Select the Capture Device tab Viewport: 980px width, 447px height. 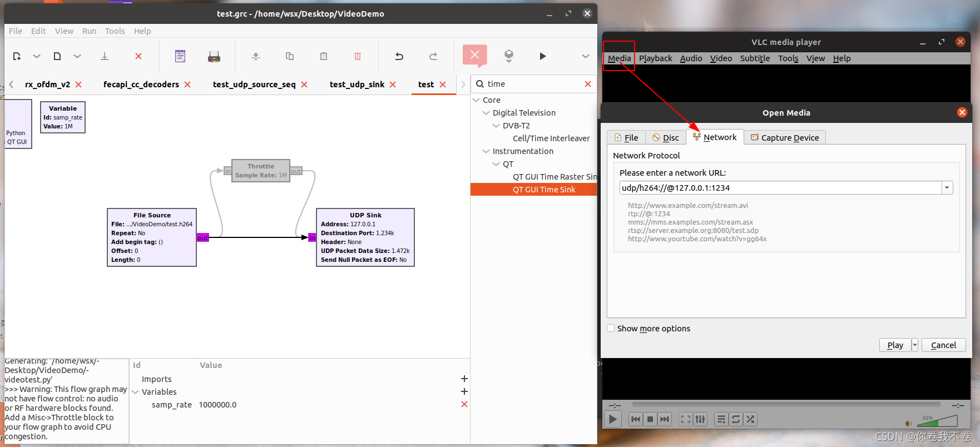(x=785, y=137)
